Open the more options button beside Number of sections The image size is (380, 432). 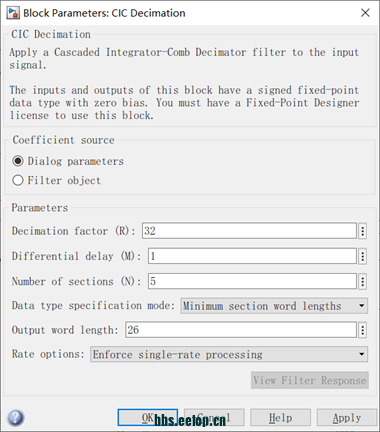click(362, 282)
